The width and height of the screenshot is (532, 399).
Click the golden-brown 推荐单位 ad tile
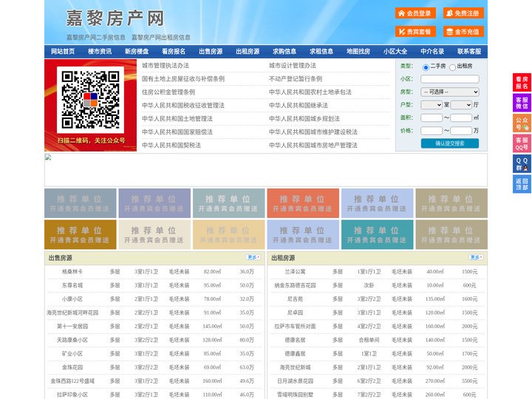81,234
